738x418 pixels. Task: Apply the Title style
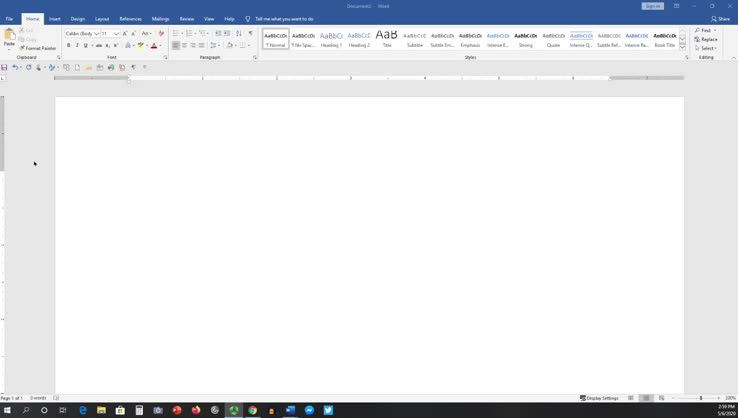pyautogui.click(x=387, y=39)
